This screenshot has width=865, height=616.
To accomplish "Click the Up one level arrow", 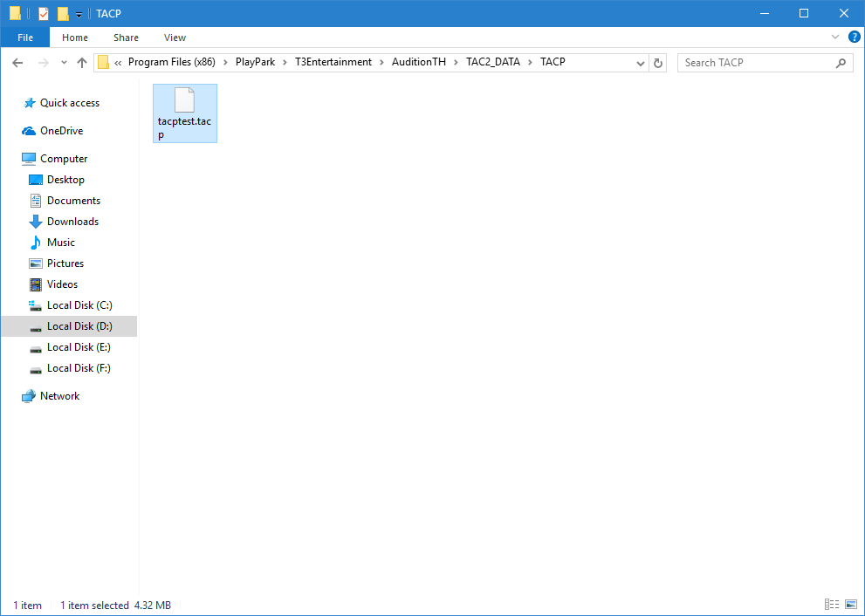I will coord(82,63).
